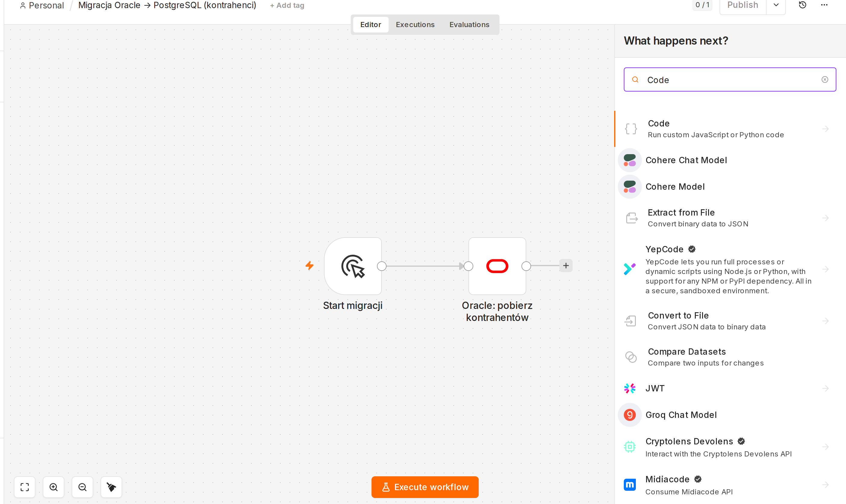Click the Midiacode blue icon
This screenshot has width=846, height=504.
coord(629,485)
